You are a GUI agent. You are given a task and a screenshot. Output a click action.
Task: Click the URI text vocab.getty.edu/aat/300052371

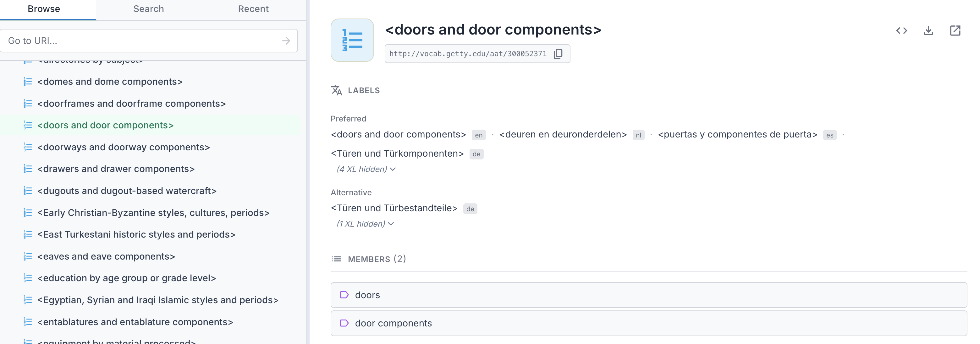(468, 54)
